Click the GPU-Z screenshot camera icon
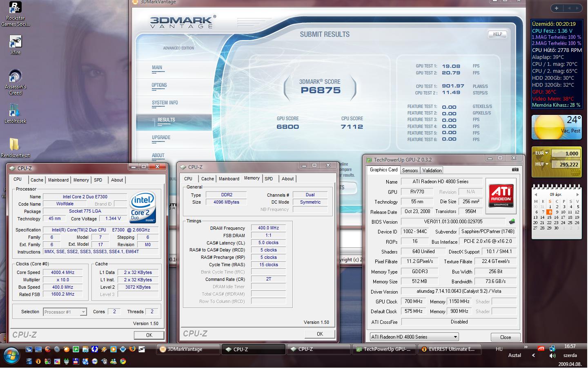 [x=515, y=170]
